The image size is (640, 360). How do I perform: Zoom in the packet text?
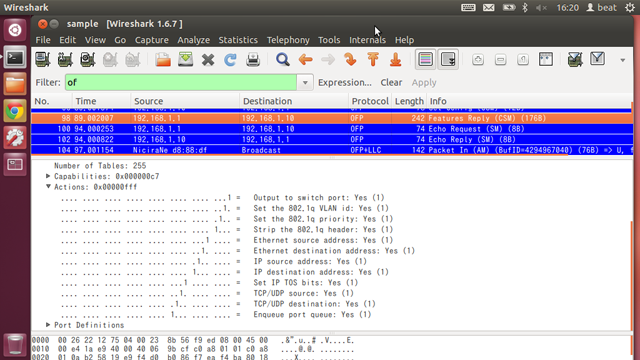478,60
